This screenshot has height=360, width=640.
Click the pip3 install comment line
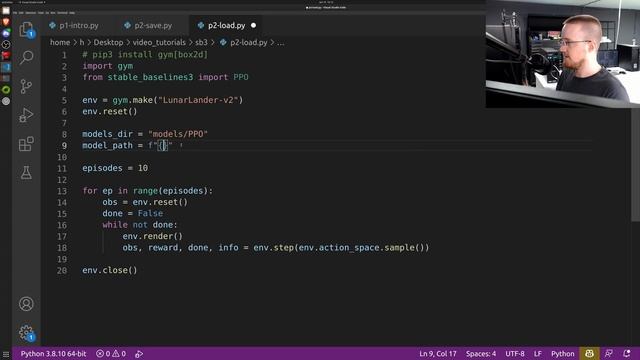(145, 54)
